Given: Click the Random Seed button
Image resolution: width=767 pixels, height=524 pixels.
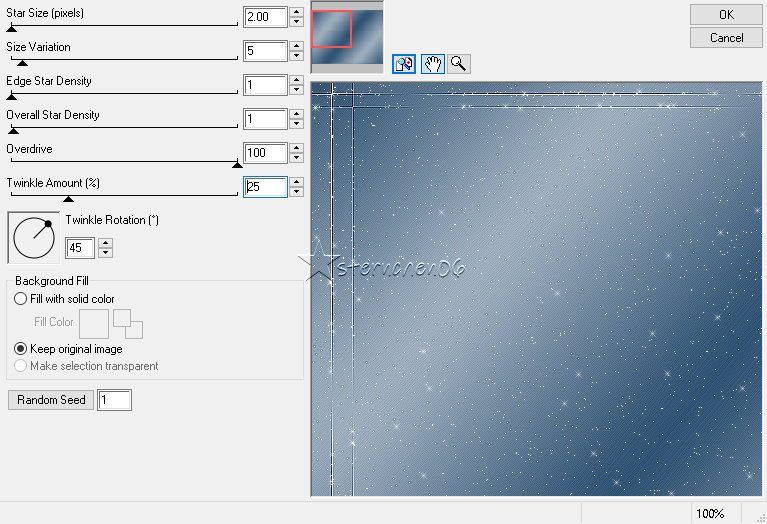Looking at the screenshot, I should point(51,400).
